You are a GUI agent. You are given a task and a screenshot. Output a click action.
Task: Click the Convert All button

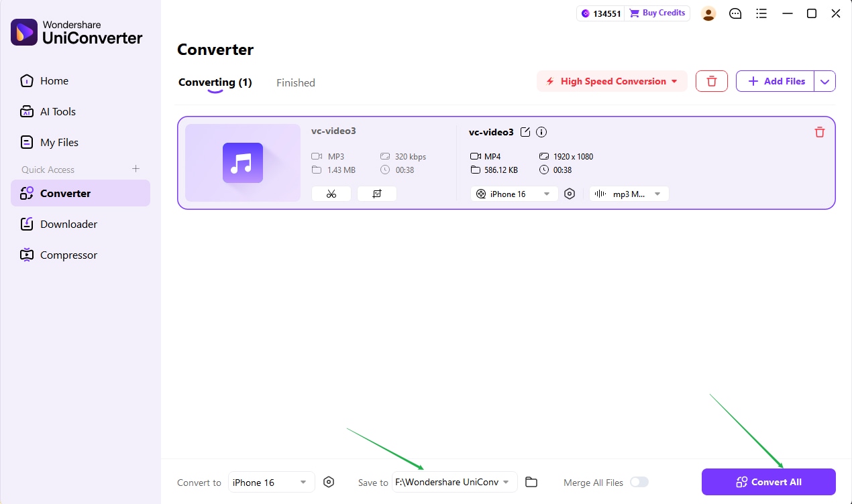[x=769, y=482]
